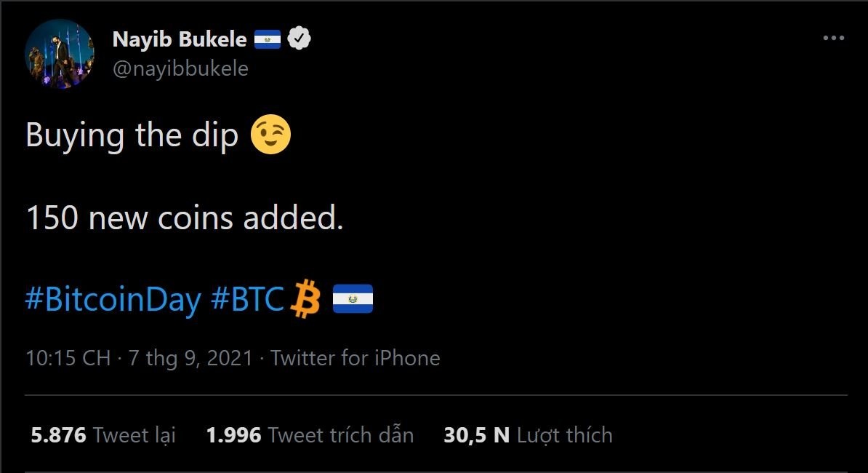Click the verified checkmark to view verification info
The height and width of the screenshot is (473, 868).
(x=298, y=39)
